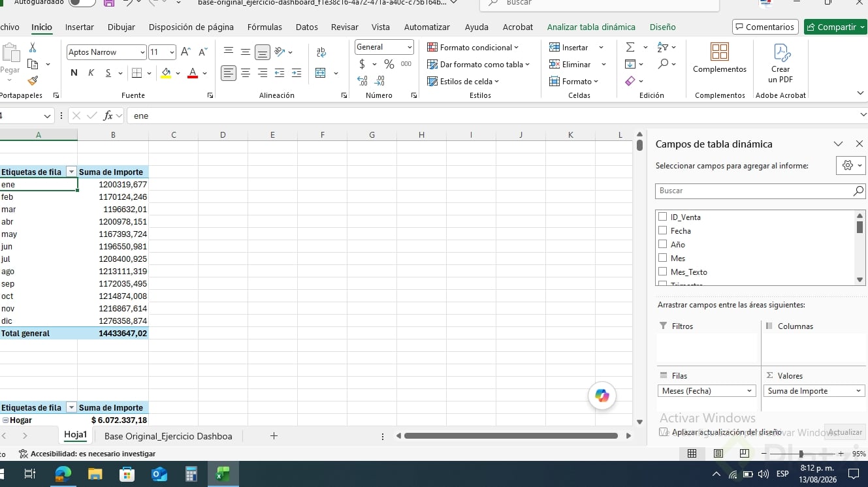The image size is (868, 487).
Task: Click the AutoSum sigma icon
Action: (x=630, y=48)
